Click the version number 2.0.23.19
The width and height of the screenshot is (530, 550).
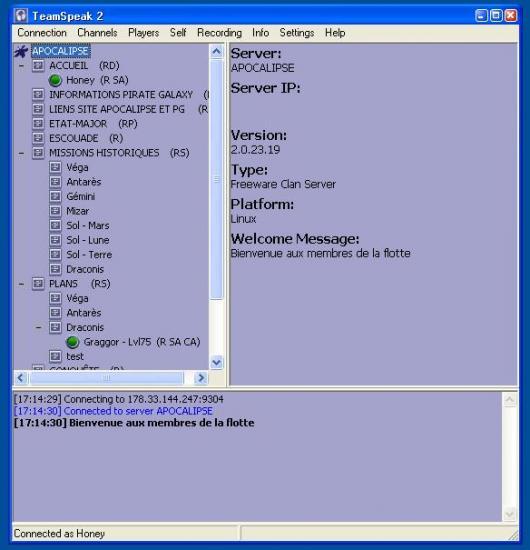click(x=255, y=150)
